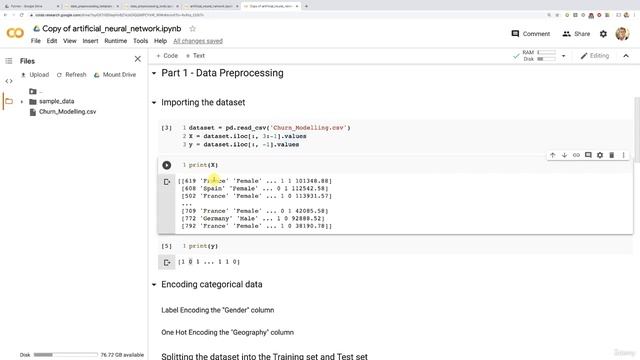Select 'One Hot Encoding the Geography column' text
The image size is (640, 360).
[227, 332]
